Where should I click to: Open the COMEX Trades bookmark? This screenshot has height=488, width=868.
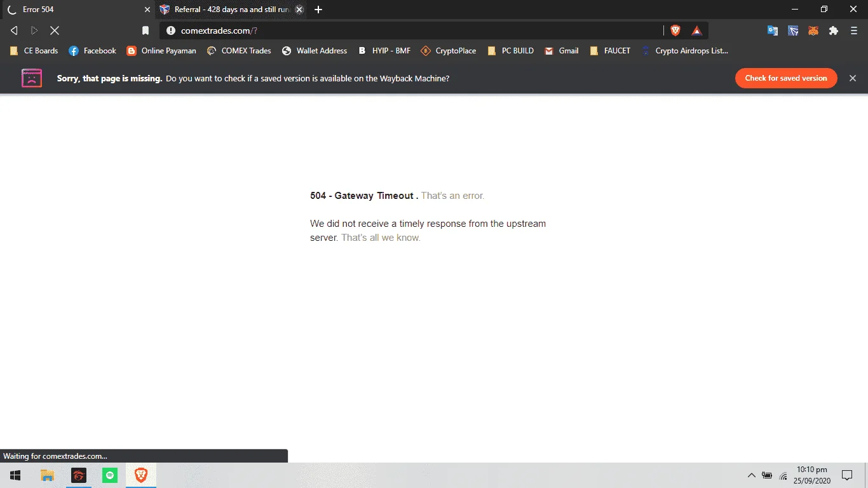click(239, 51)
